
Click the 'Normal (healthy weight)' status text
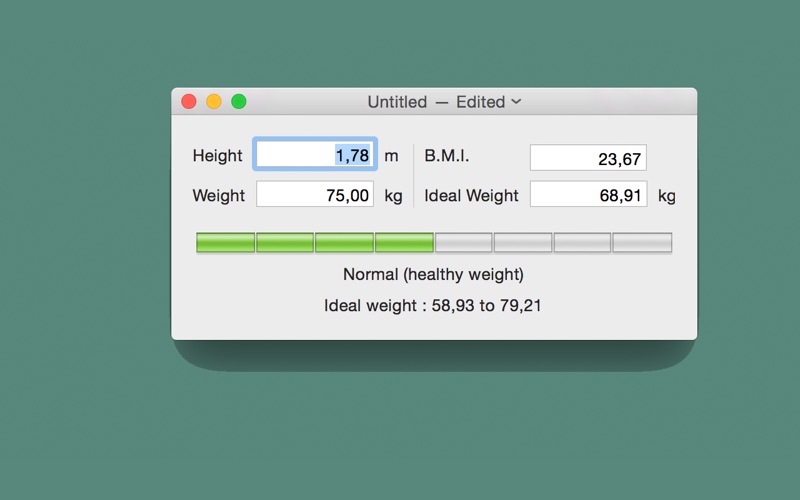click(433, 274)
